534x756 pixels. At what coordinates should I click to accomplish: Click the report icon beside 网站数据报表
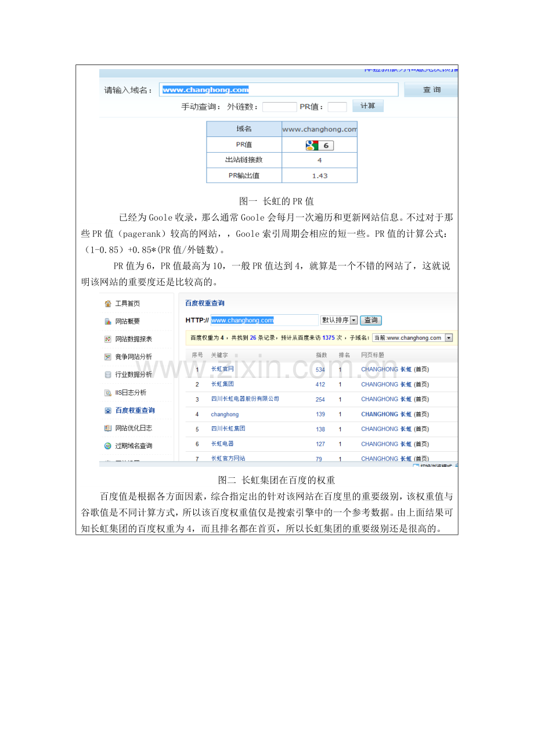[108, 339]
